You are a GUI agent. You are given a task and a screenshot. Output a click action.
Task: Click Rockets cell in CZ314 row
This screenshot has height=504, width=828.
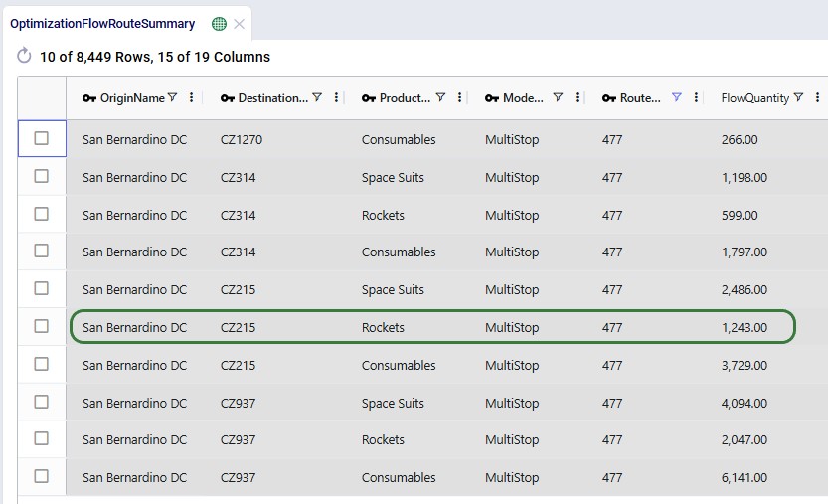click(x=383, y=216)
